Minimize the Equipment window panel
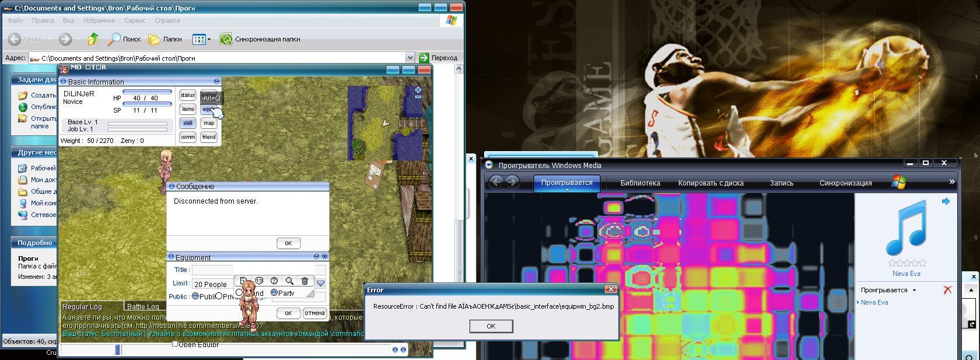980x360 pixels. point(317,256)
